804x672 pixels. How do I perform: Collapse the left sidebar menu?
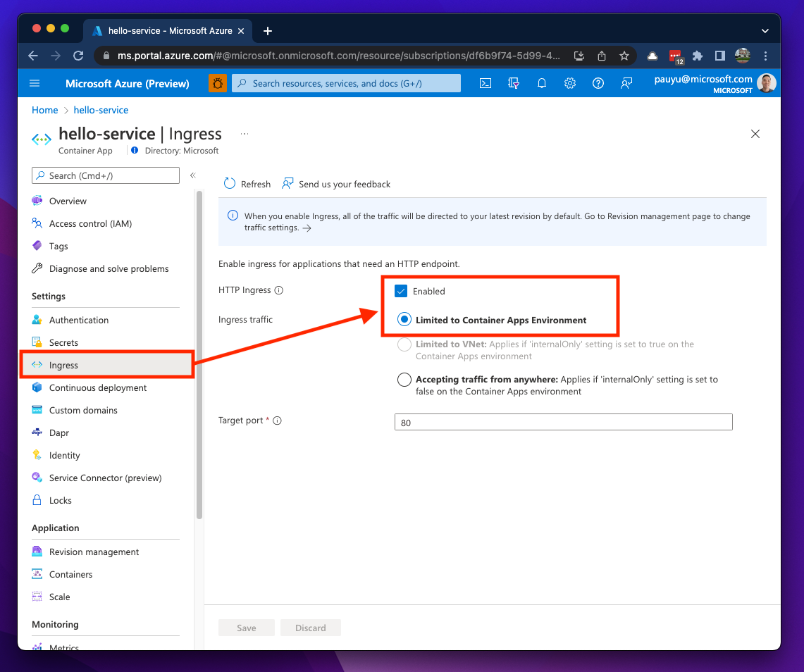[x=192, y=175]
